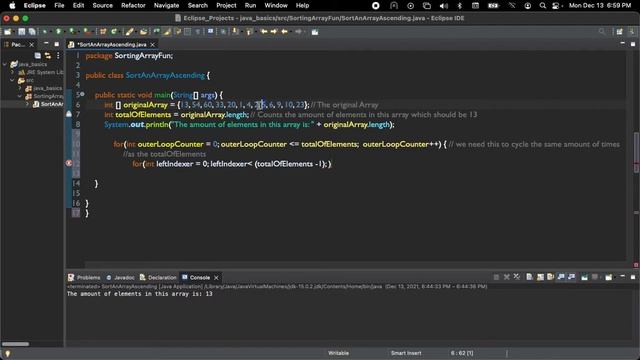Click the Open Type toolbar icon
Image resolution: width=640 pixels, height=360 pixels.
pos(143,32)
